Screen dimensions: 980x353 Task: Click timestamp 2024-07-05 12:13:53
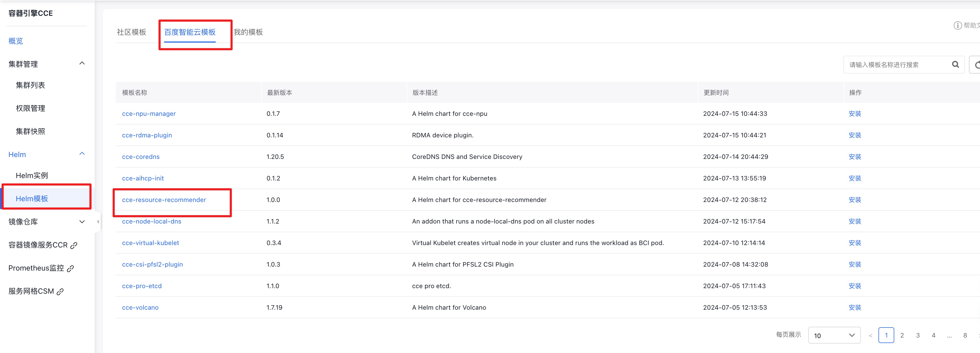(x=735, y=307)
